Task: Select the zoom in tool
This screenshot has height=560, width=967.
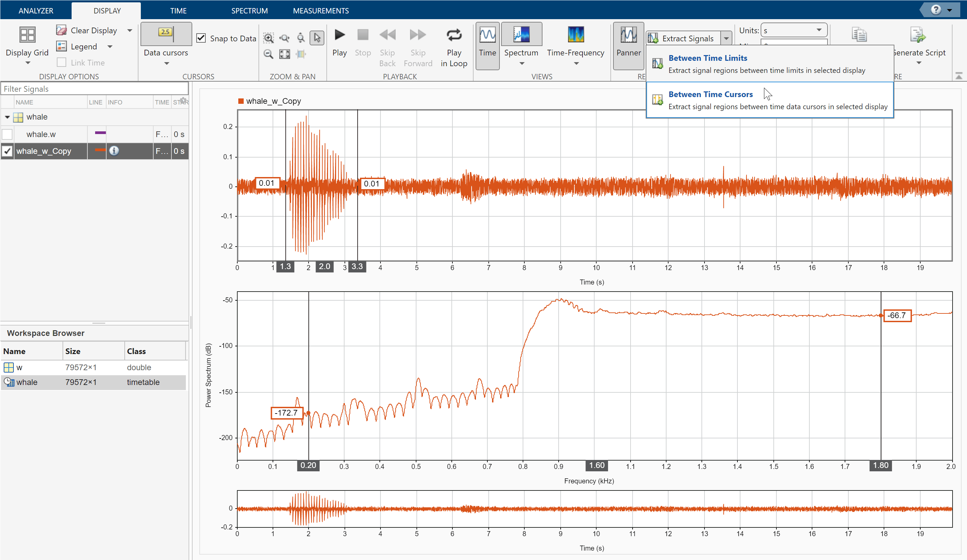Action: point(269,38)
